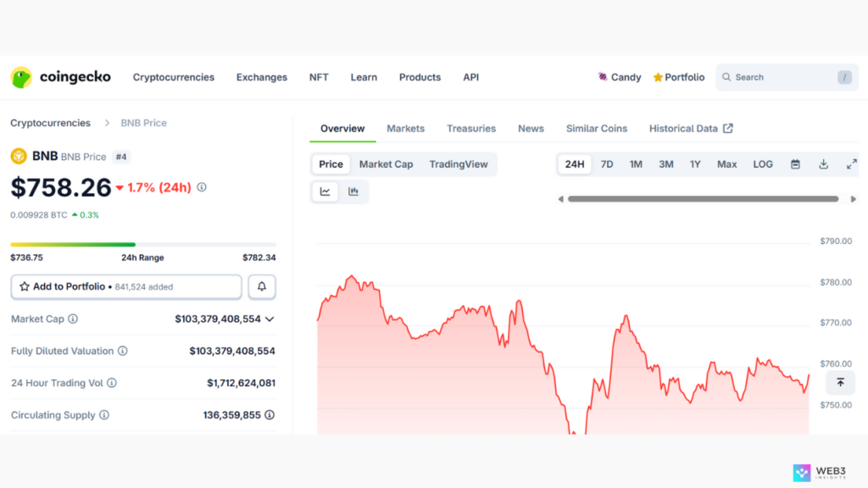Open the Products navigation menu

click(x=420, y=77)
